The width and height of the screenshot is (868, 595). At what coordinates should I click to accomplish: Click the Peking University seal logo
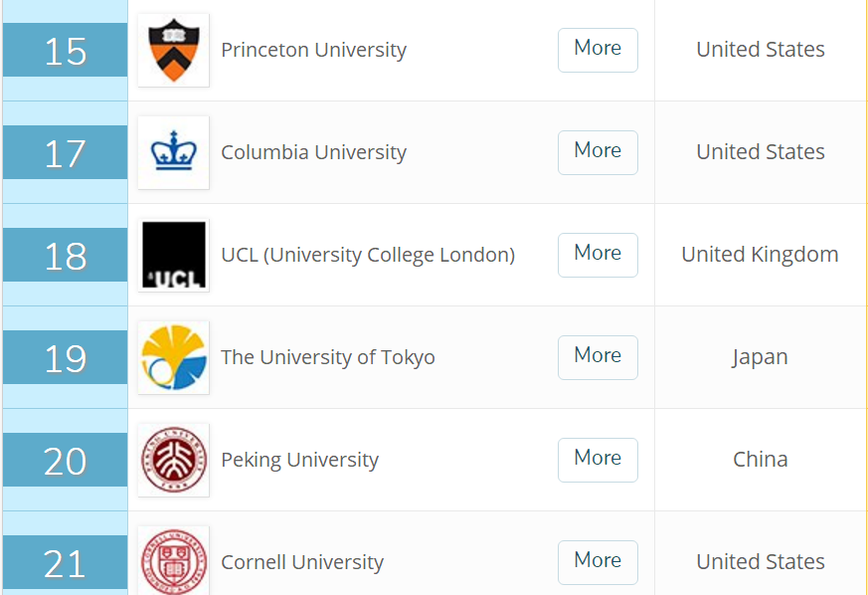point(173,460)
